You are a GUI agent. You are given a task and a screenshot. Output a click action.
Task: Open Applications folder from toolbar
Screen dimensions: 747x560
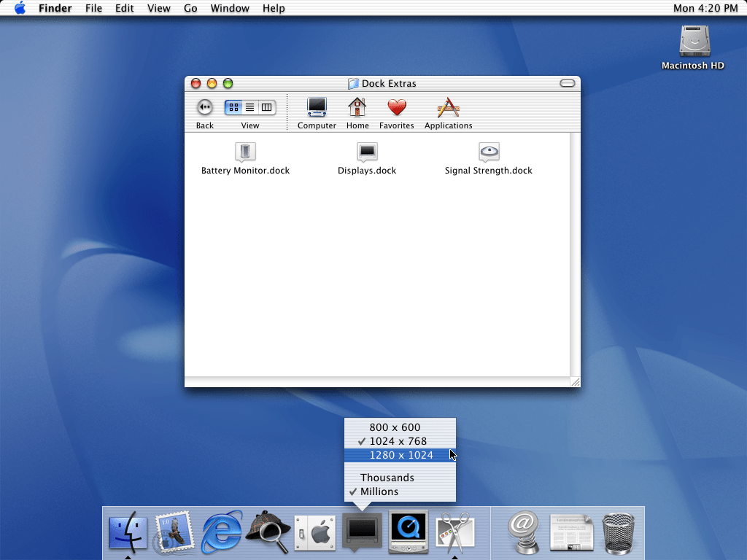coord(448,108)
